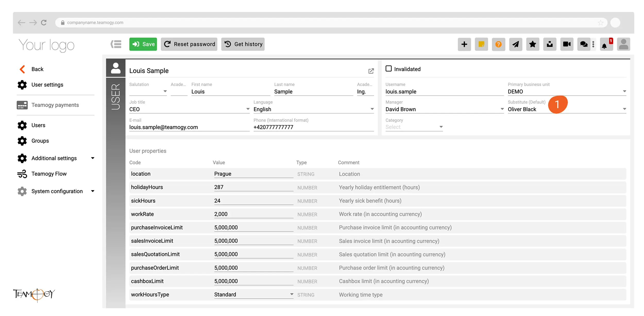Open the yellow sticky note icon
The image size is (644, 316).
click(481, 44)
